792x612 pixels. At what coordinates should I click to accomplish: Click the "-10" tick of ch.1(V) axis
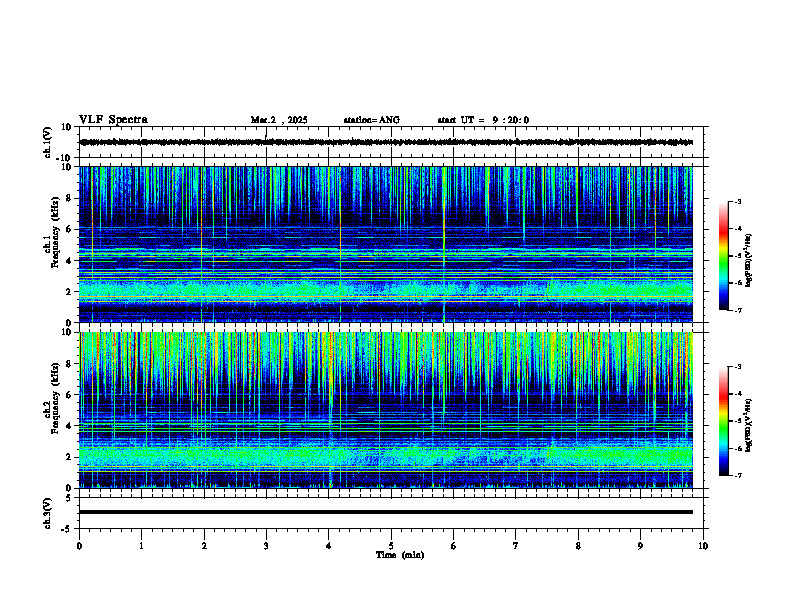[65, 158]
